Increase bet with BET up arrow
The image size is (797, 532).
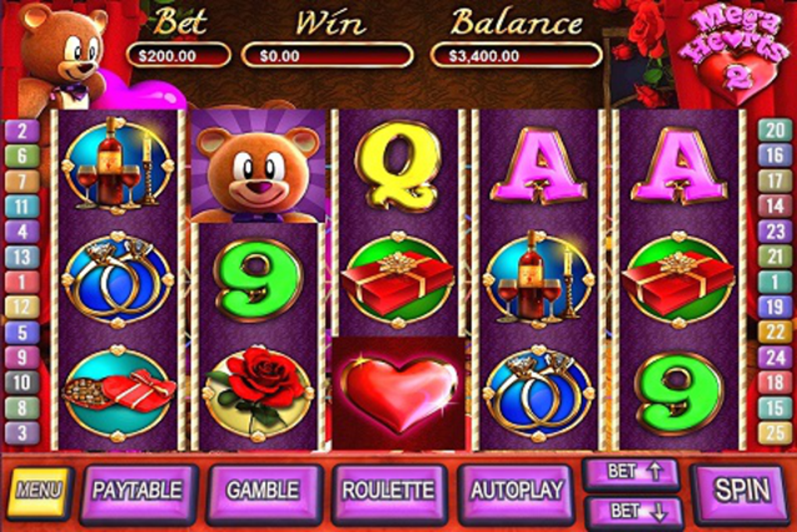click(632, 473)
